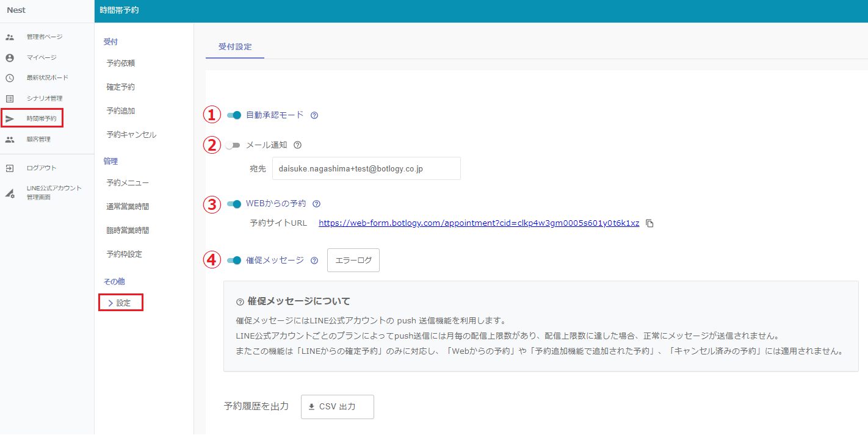Switch off the 催促メッセージ toggle
Screen dimensions: 868x435
coord(234,261)
